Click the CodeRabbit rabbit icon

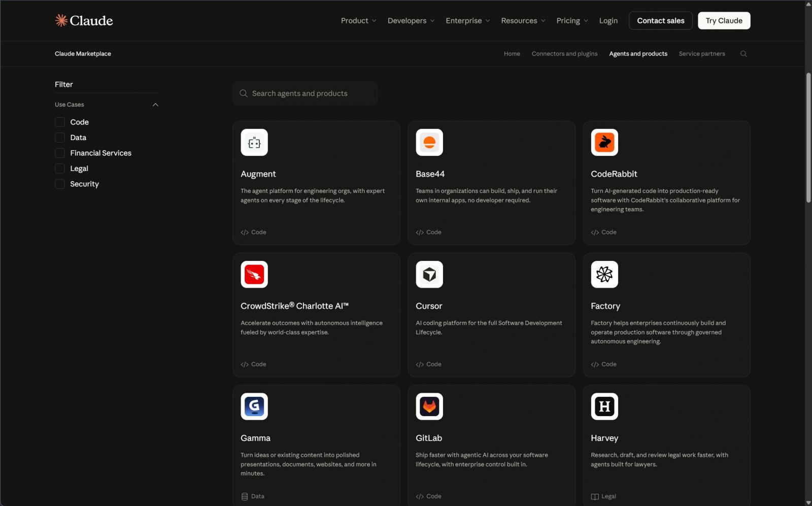[604, 143]
